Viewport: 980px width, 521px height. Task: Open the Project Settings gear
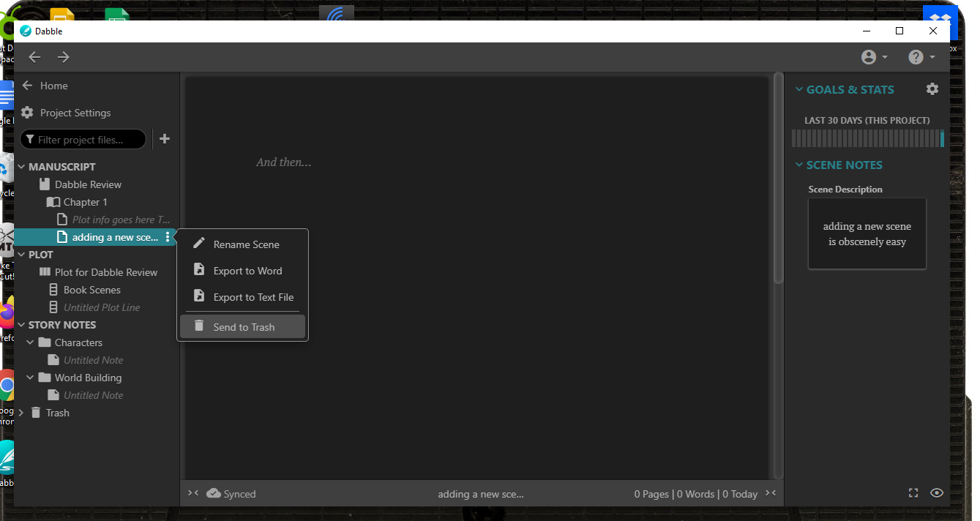click(28, 113)
